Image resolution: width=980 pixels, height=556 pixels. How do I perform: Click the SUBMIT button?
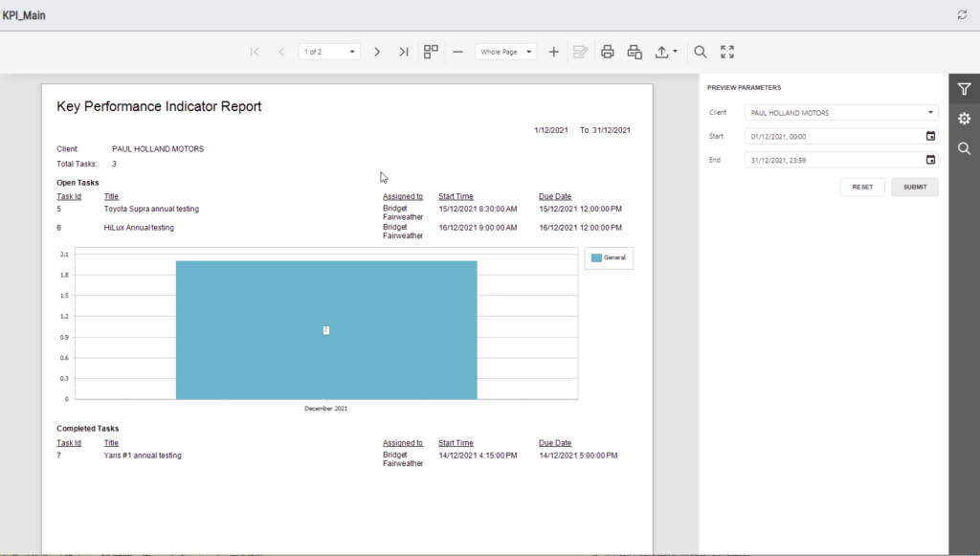pyautogui.click(x=915, y=187)
